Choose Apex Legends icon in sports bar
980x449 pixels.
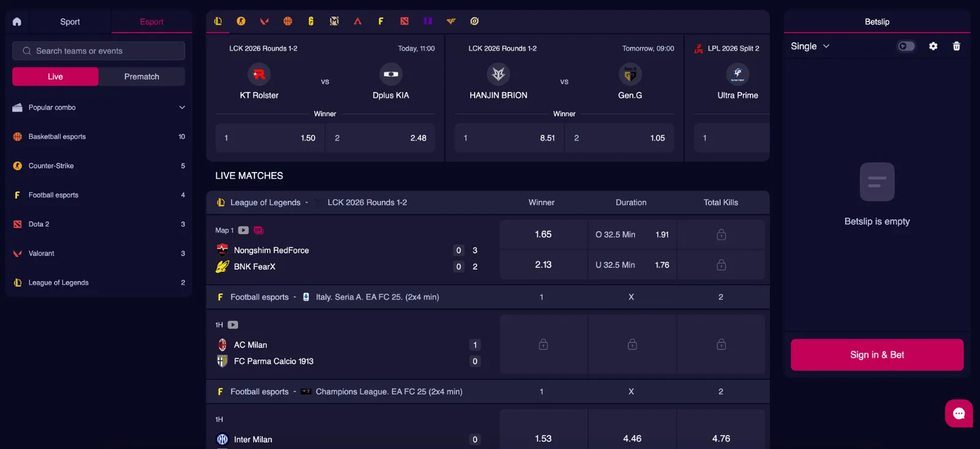coord(358,21)
